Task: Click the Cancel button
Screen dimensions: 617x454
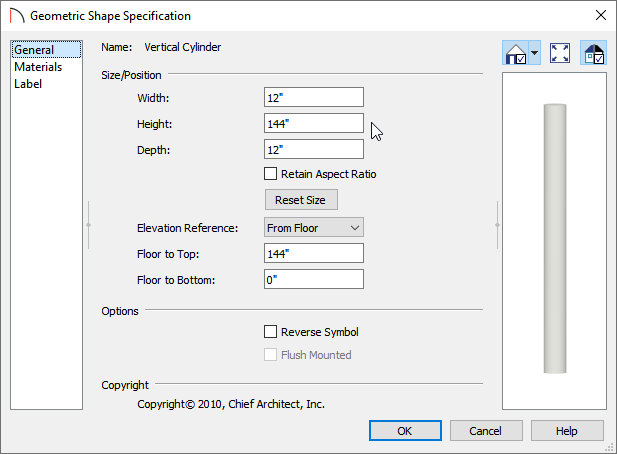Action: click(486, 431)
